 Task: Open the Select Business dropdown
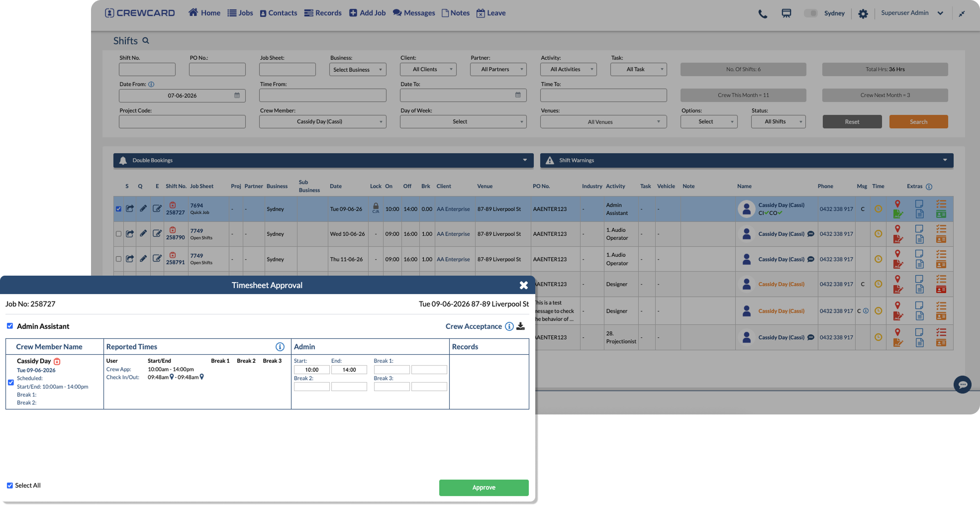click(358, 70)
